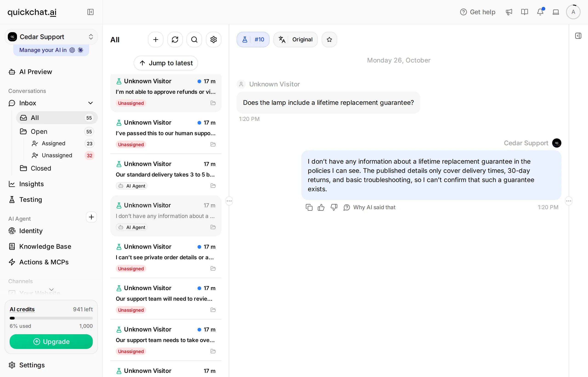Viewport: 588px width, 377px height.
Task: Open conversation list settings gear
Action: (214, 39)
